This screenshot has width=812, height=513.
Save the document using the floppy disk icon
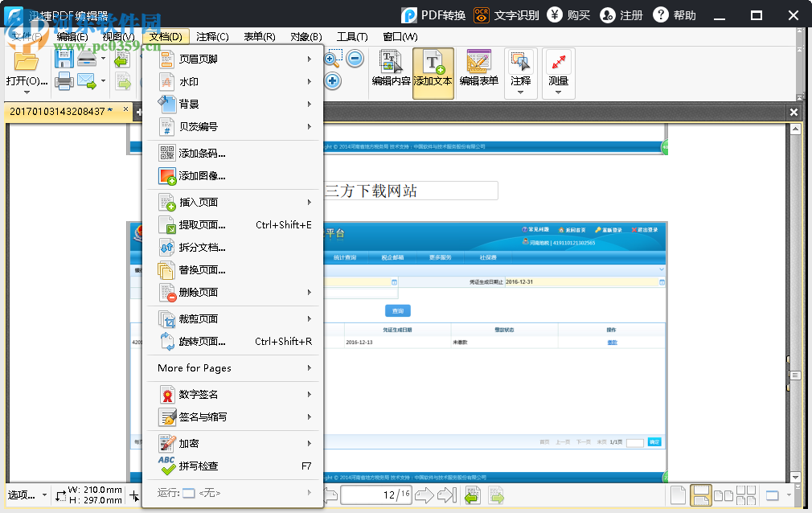[63, 58]
